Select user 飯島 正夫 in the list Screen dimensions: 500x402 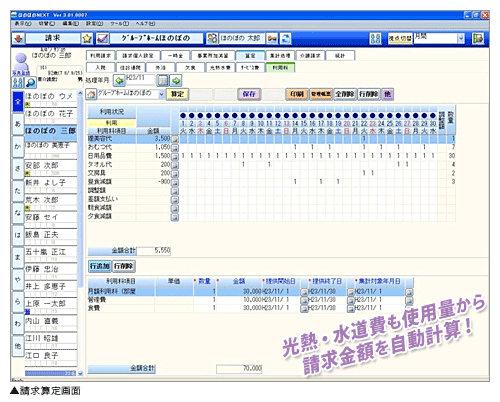point(51,237)
